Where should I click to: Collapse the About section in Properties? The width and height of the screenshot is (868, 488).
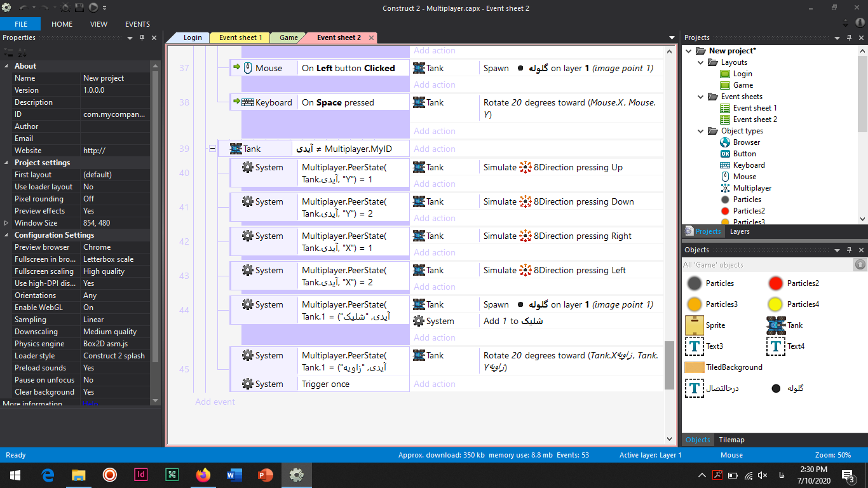7,66
